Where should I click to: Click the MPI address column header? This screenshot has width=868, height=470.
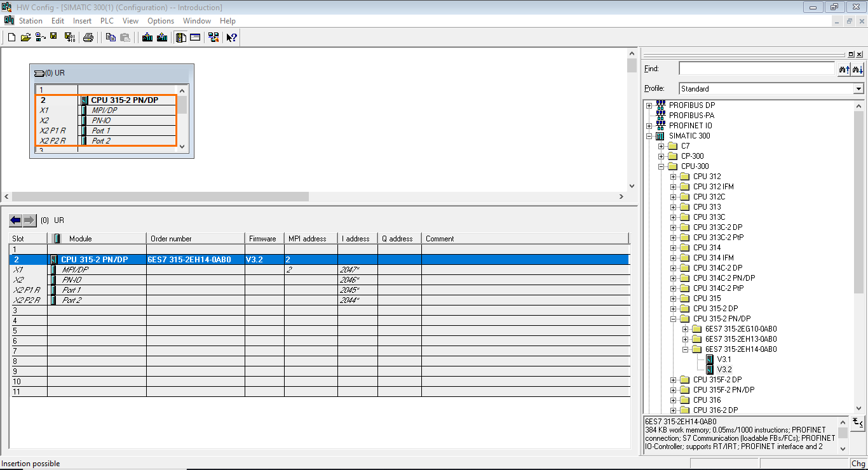(x=311, y=239)
